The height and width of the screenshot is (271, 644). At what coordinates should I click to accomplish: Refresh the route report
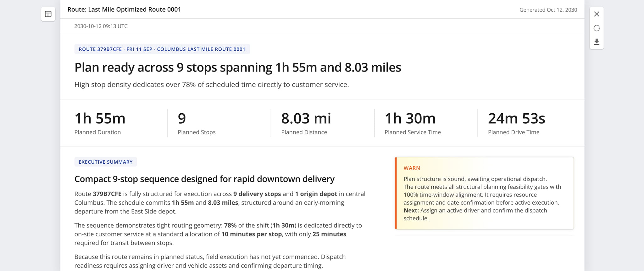(597, 28)
